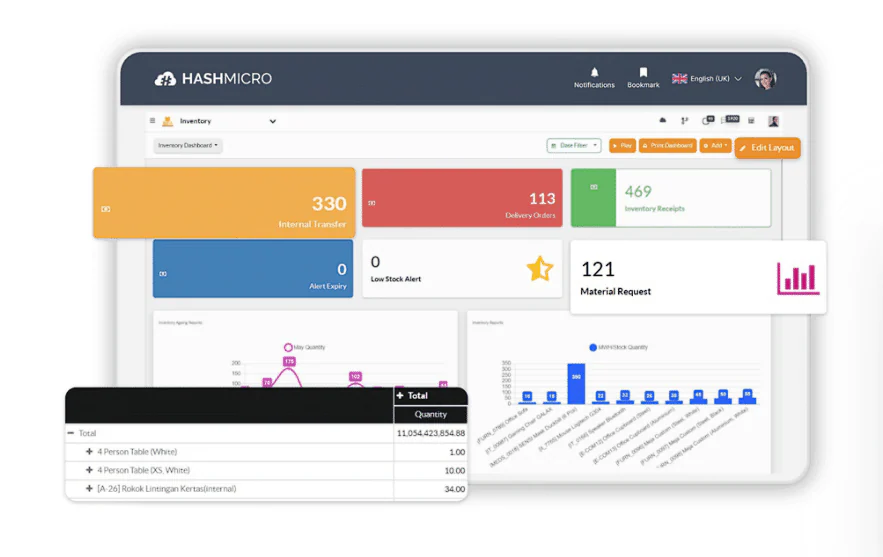Image resolution: width=883 pixels, height=557 pixels.
Task: Open the Bookmark icon in header
Action: [x=643, y=72]
